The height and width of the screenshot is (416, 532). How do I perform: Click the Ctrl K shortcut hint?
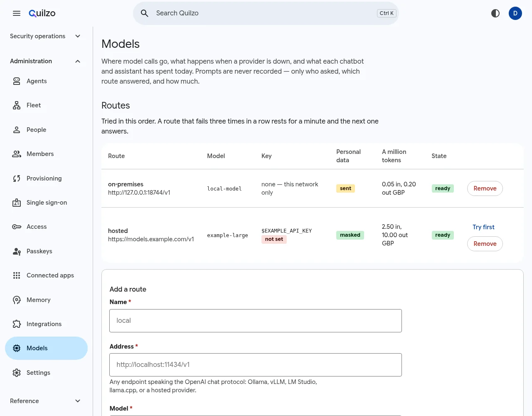387,13
